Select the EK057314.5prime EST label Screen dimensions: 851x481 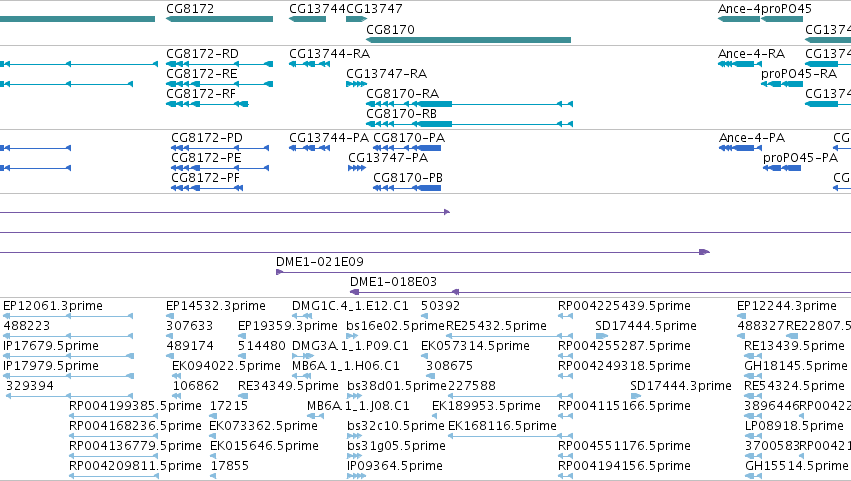point(475,346)
